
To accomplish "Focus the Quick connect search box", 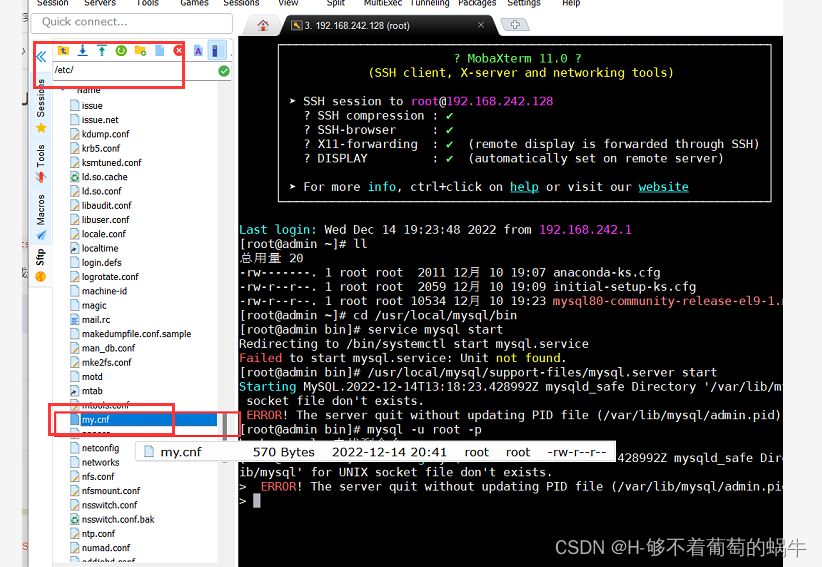I will (132, 23).
